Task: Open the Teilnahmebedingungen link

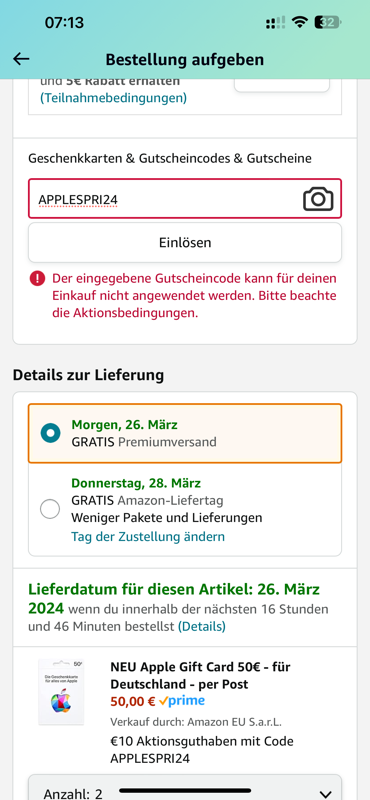Action: tap(113, 97)
